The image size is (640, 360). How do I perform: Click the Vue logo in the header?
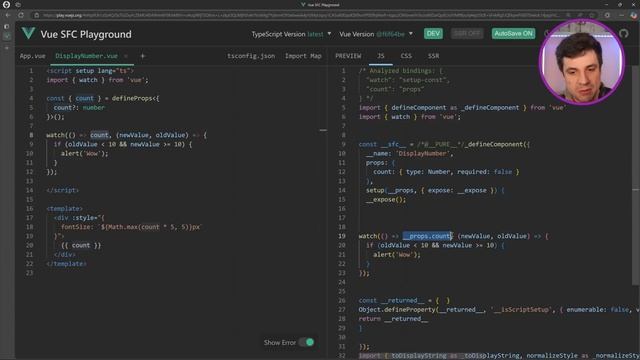pyautogui.click(x=28, y=33)
